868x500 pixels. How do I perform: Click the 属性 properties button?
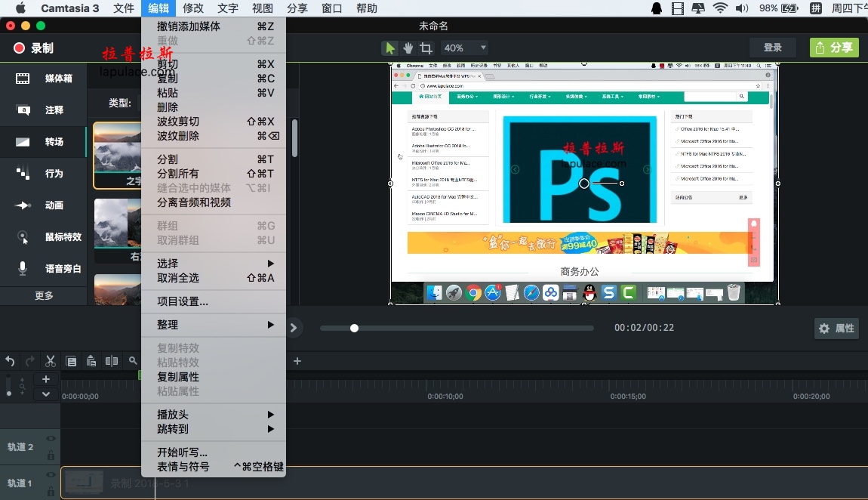tap(836, 329)
